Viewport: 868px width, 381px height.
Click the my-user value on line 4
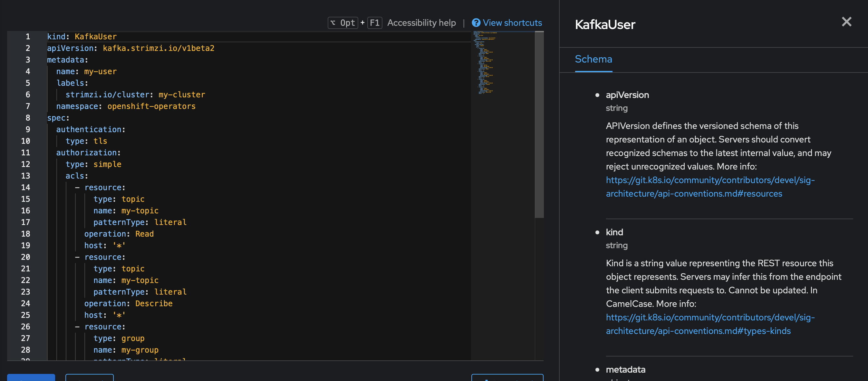tap(100, 71)
